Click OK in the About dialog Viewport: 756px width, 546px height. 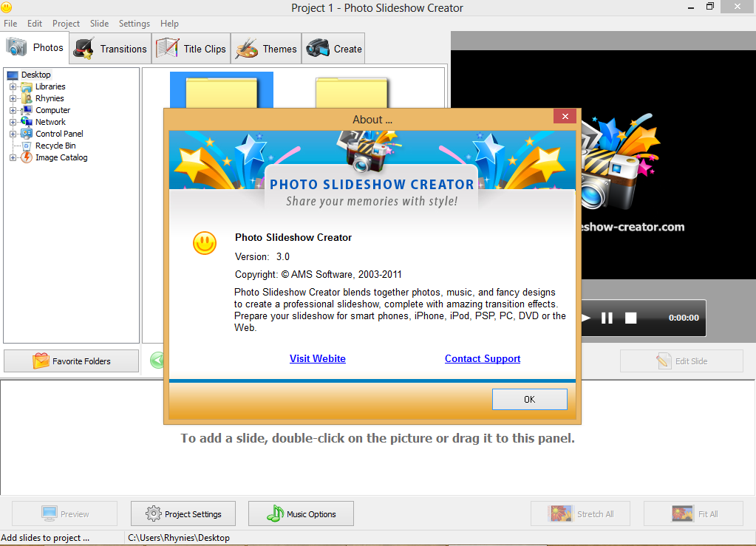tap(529, 399)
